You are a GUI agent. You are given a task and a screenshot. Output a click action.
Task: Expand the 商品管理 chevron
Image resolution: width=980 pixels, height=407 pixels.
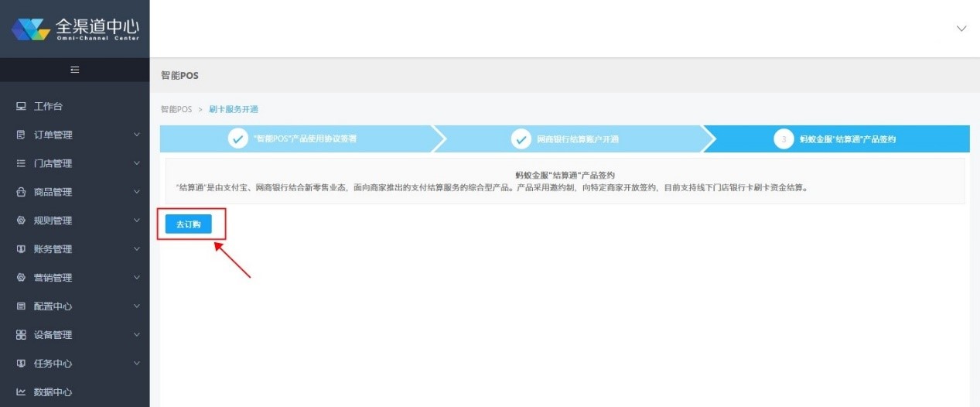click(137, 192)
